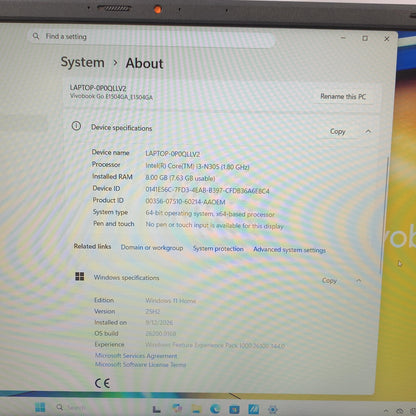Click the search magnifier in Find a setting

36,36
